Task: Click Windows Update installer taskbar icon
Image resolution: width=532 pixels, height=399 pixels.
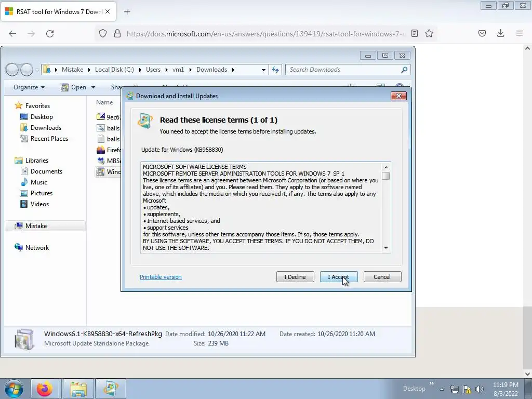Action: coord(111,389)
